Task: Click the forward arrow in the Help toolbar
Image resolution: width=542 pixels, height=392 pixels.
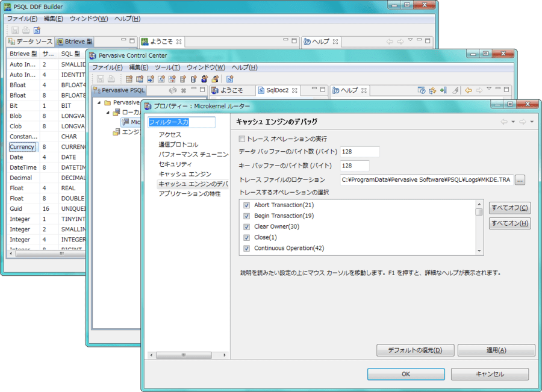Action: point(479,90)
